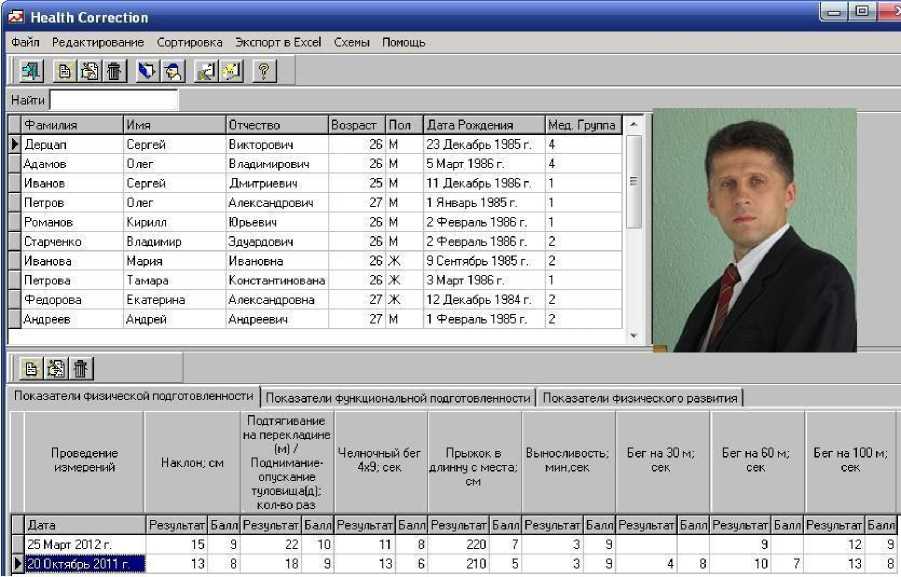Click the exit door icon in top toolbar
901x577 pixels.
pyautogui.click(x=31, y=71)
